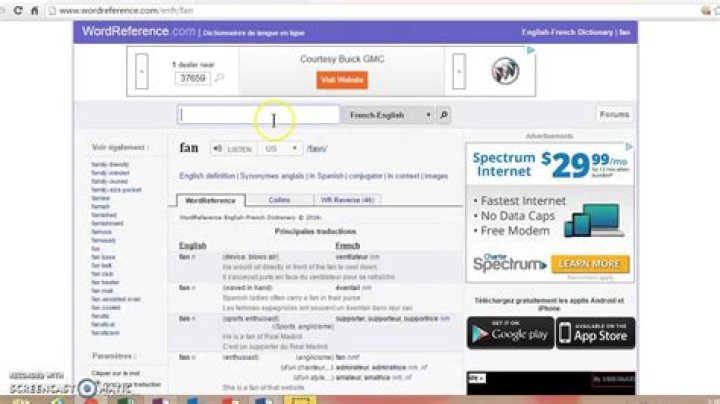The width and height of the screenshot is (720, 404).
Task: Open the US accent dropdown
Action: [281, 149]
